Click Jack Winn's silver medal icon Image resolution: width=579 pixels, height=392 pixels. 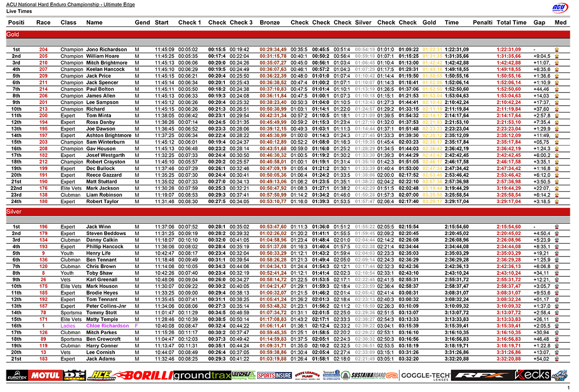tap(557, 227)
